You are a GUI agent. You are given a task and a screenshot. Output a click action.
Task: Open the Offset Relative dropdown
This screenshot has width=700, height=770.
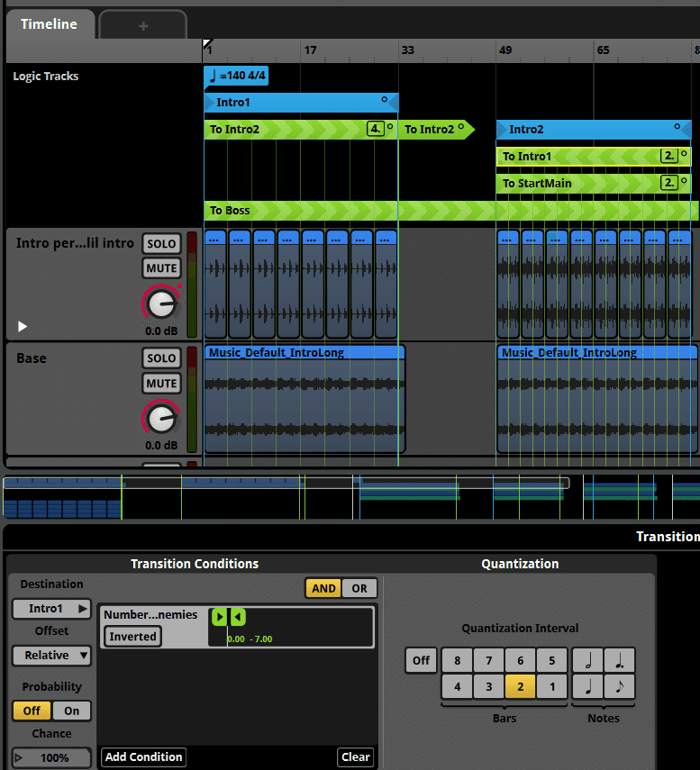pos(52,655)
